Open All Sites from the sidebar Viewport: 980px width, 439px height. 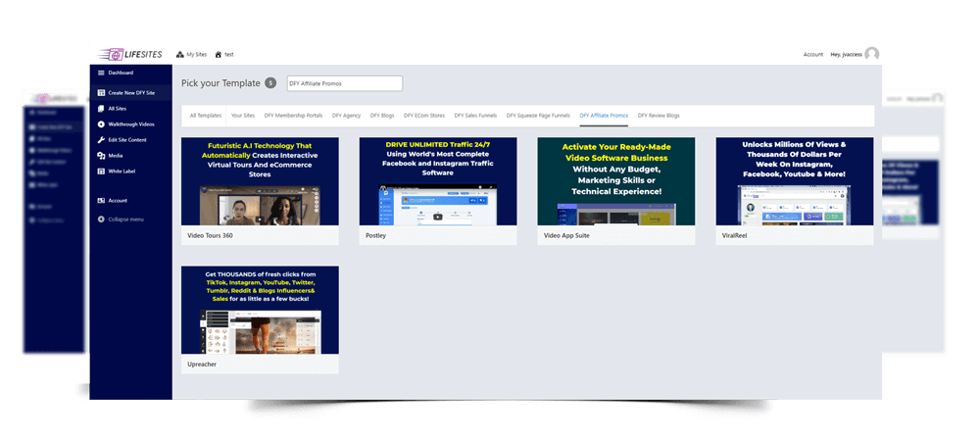tap(130, 108)
